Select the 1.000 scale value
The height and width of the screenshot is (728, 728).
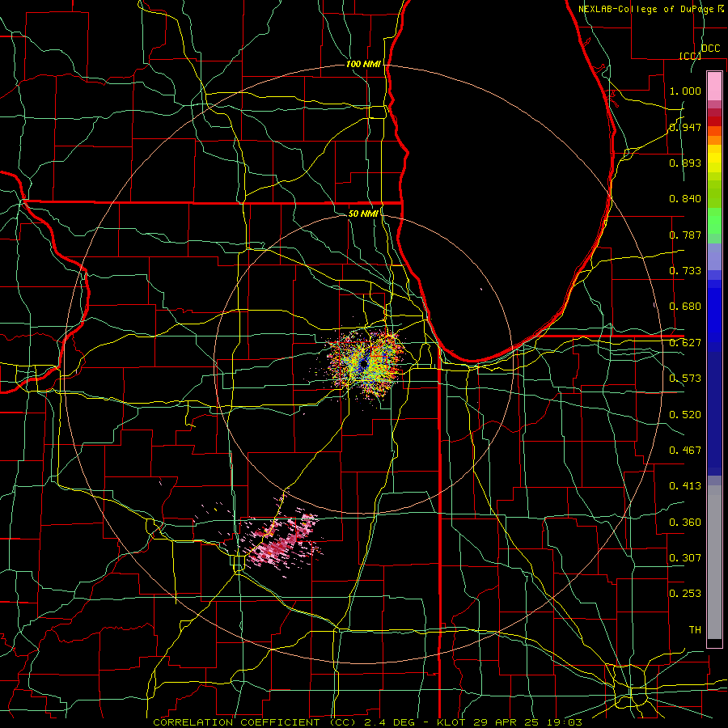[x=685, y=91]
